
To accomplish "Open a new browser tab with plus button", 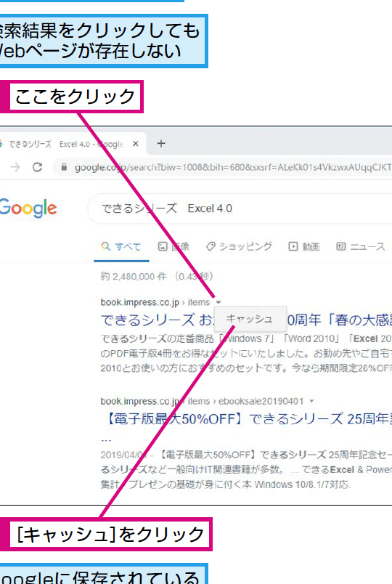I will [x=161, y=144].
